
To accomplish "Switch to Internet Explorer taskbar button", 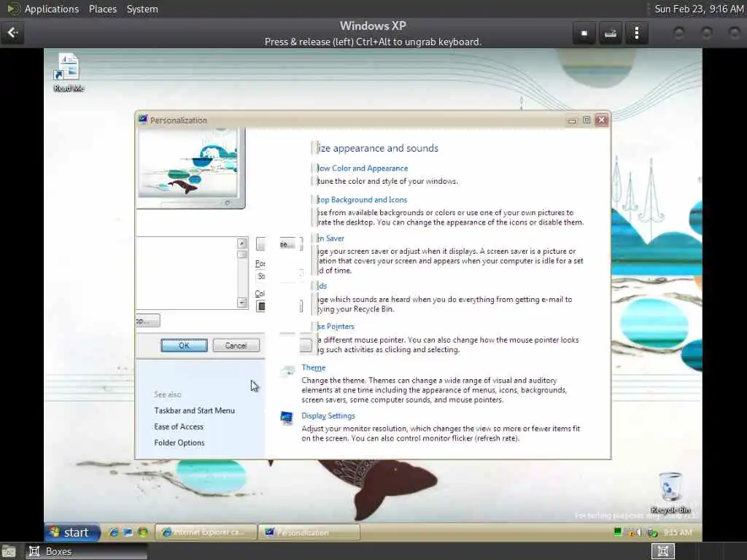I will tap(205, 532).
